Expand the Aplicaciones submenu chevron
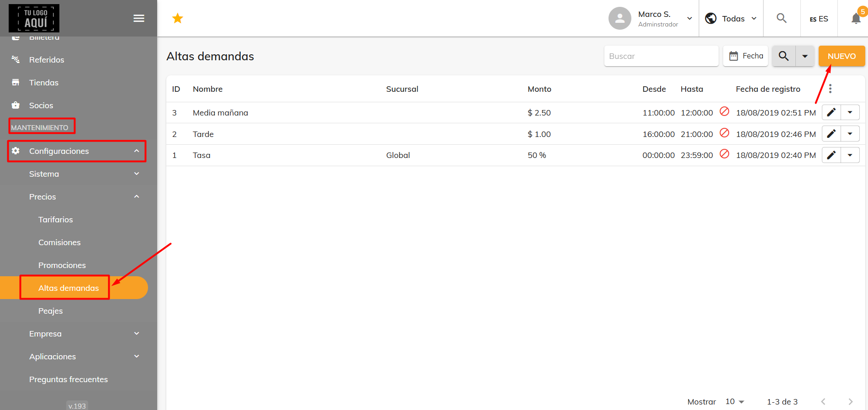This screenshot has width=868, height=410. (137, 356)
